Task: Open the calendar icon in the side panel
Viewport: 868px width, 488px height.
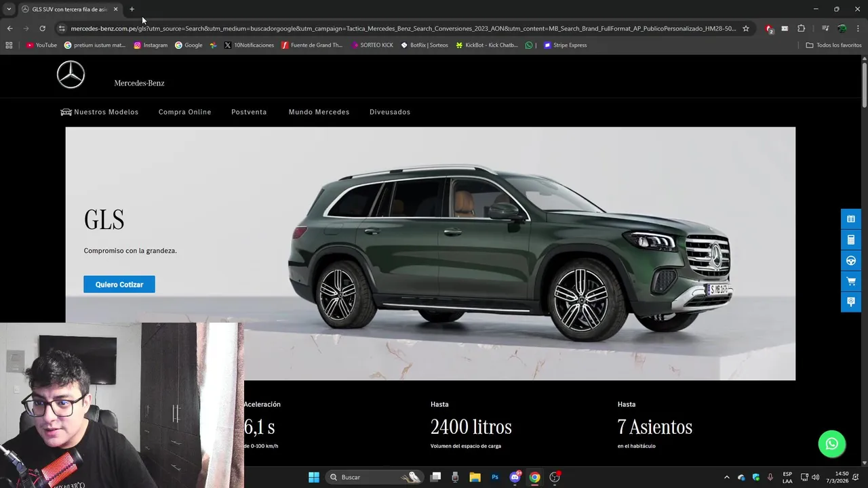Action: pos(851,219)
